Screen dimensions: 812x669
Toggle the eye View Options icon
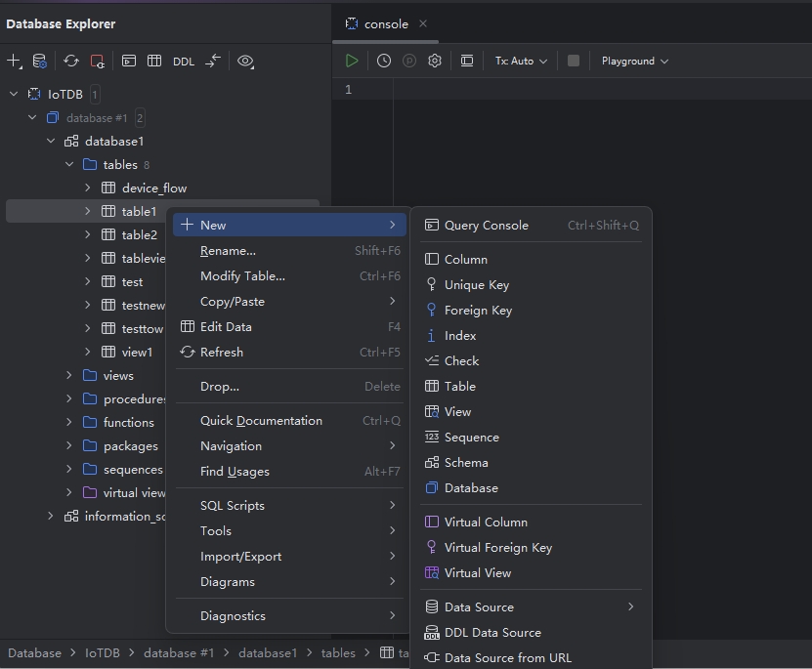tap(245, 62)
